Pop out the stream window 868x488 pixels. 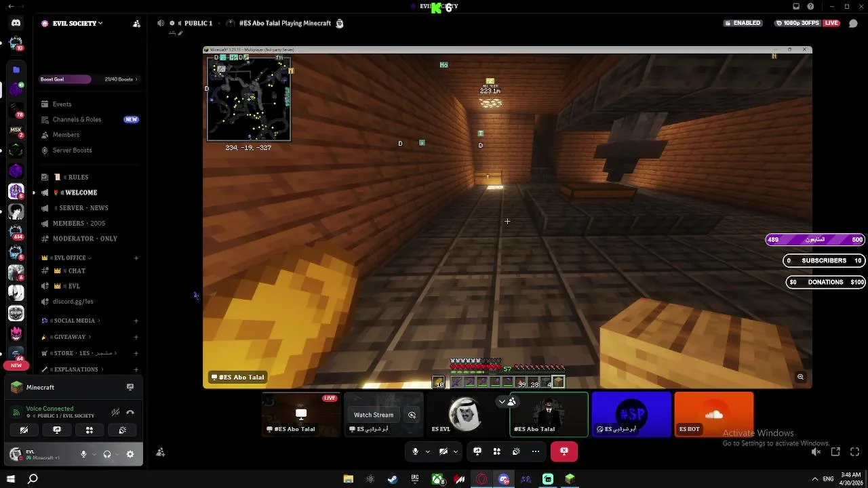[835, 452]
